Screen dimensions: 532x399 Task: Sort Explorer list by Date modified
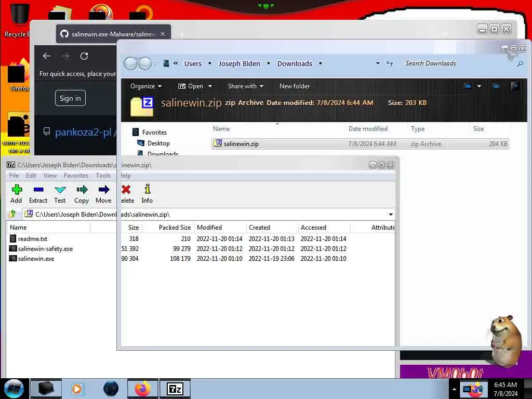coord(368,129)
